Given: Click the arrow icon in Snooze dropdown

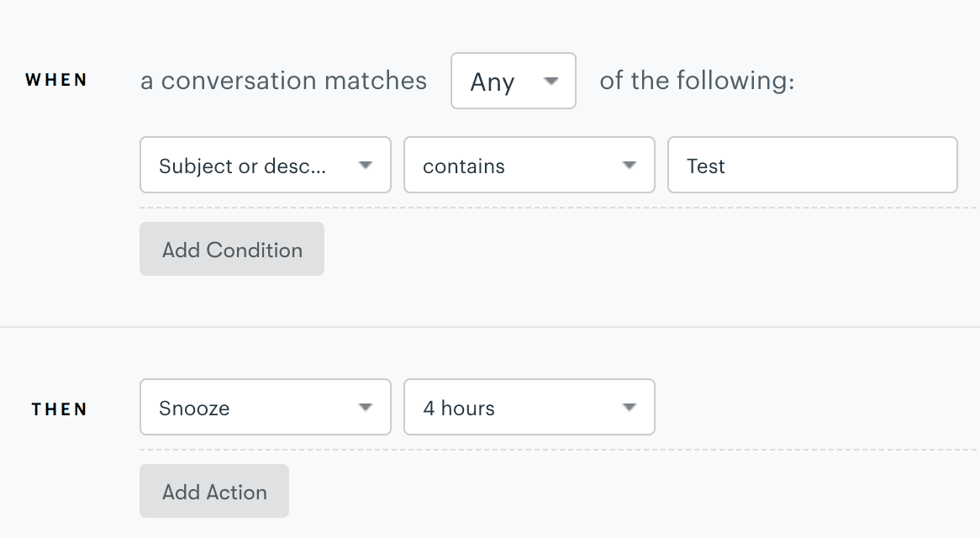Looking at the screenshot, I should (365, 408).
